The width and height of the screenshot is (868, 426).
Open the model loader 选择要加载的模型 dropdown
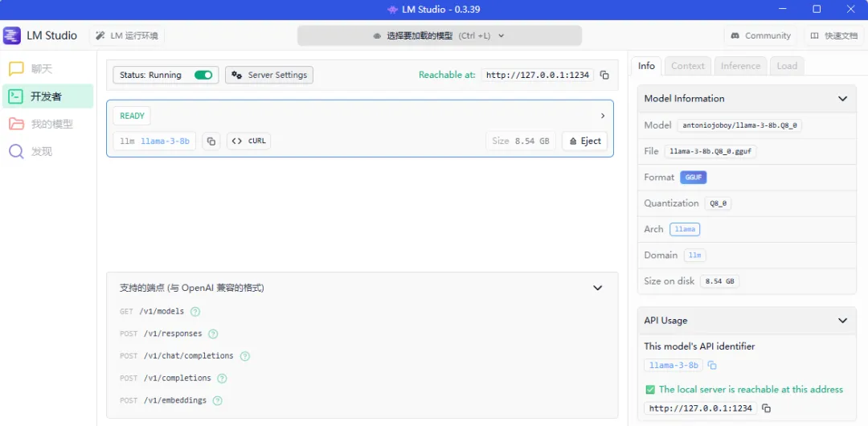440,35
